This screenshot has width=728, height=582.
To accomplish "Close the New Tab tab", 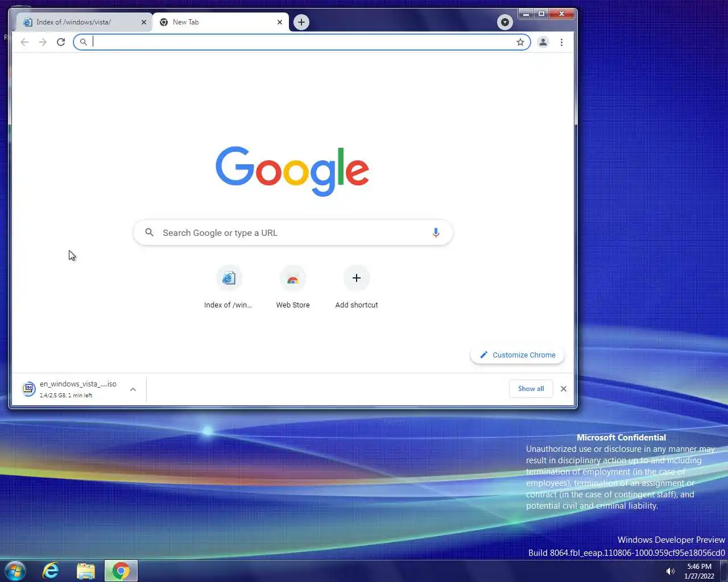I will coord(279,22).
